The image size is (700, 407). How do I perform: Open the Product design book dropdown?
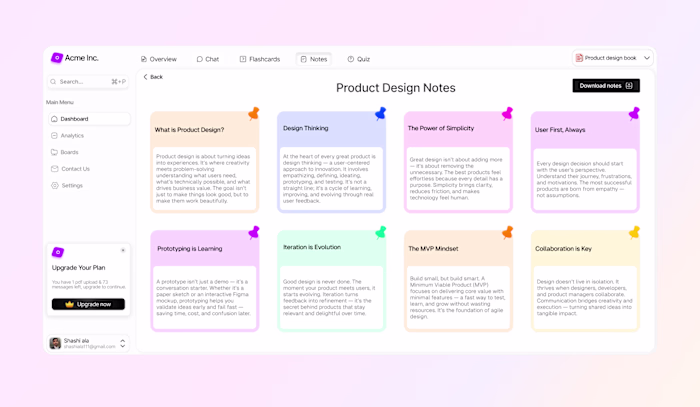612,58
